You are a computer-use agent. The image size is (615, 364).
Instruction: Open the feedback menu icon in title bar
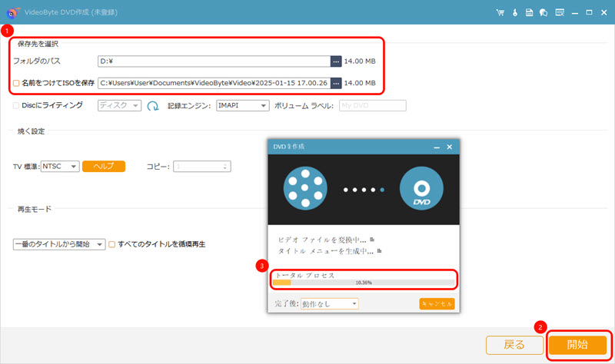560,12
